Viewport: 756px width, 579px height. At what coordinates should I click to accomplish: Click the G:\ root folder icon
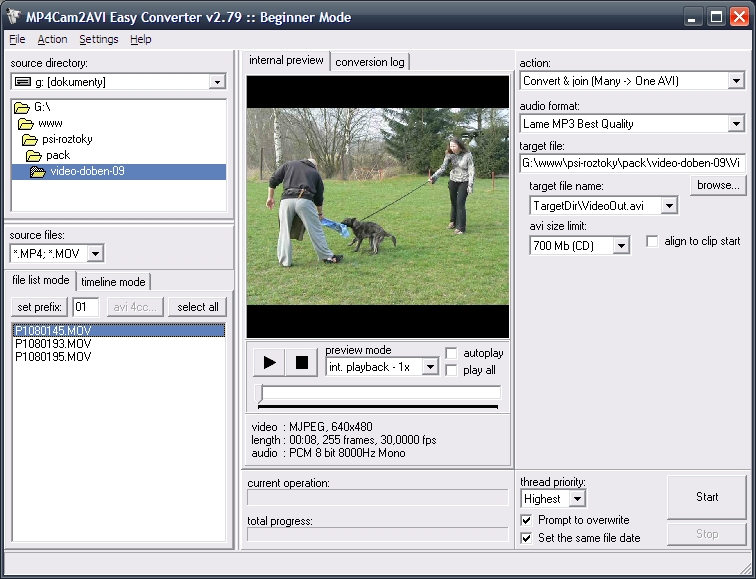point(22,107)
